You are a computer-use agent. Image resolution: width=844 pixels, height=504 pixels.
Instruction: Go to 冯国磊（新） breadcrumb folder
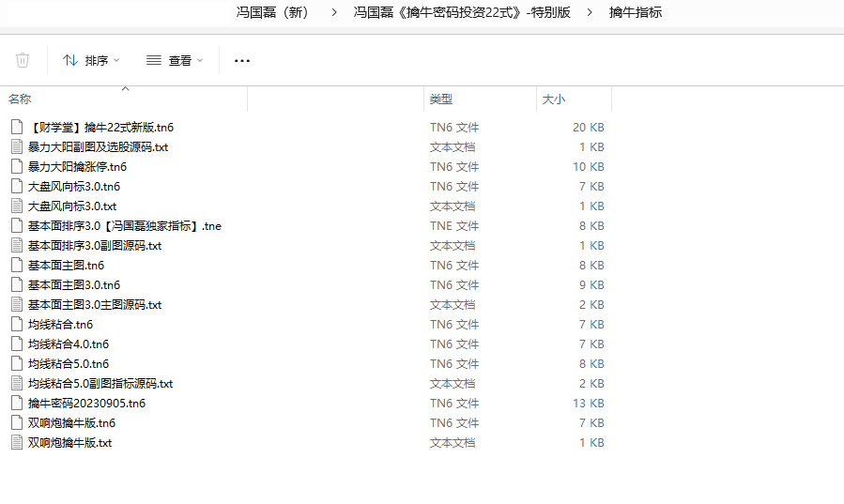click(272, 12)
